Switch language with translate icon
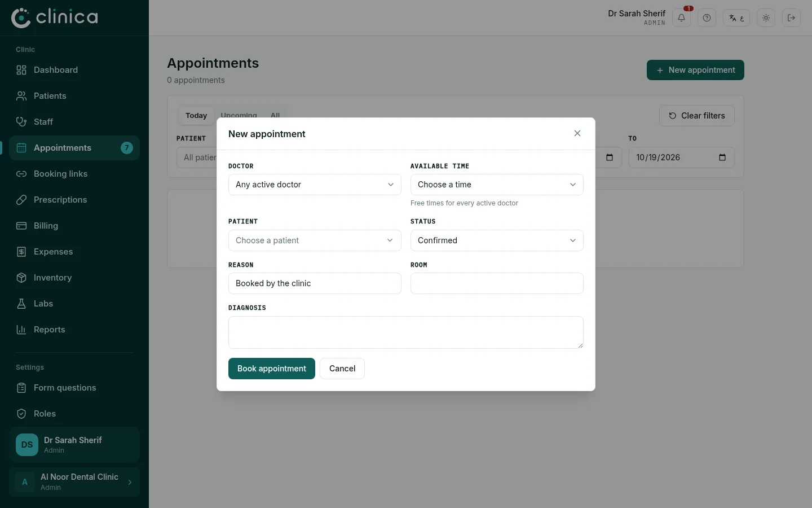 (736, 18)
